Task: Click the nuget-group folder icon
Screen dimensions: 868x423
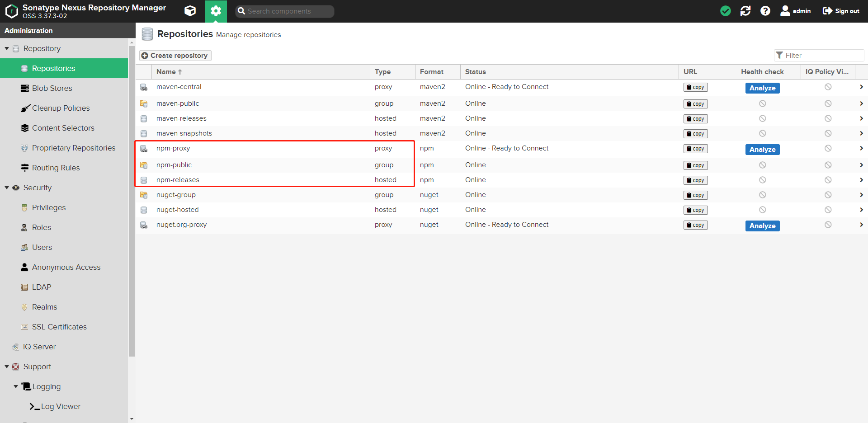Action: pos(144,195)
